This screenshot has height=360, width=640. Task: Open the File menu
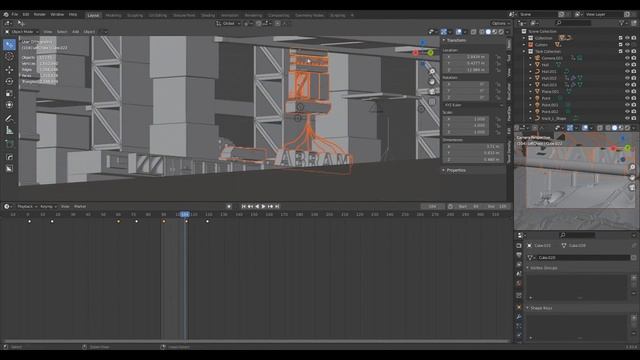pos(15,14)
